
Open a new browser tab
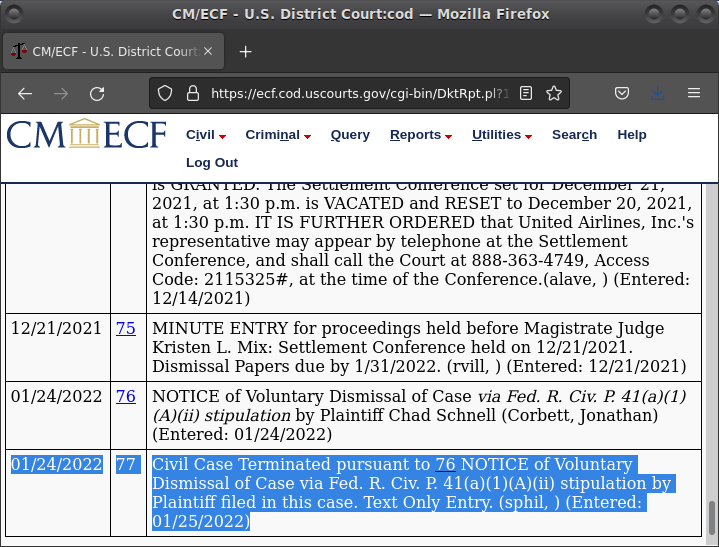[245, 52]
